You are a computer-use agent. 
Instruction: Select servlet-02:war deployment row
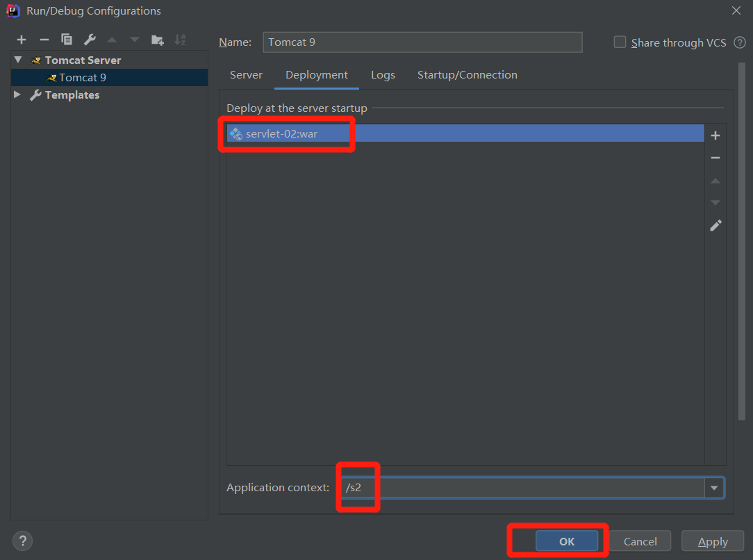click(x=465, y=133)
